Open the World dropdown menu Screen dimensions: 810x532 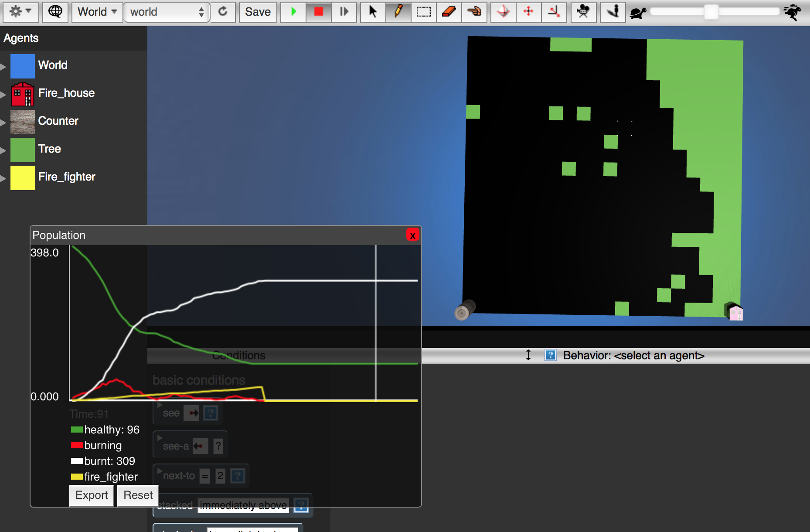point(97,12)
